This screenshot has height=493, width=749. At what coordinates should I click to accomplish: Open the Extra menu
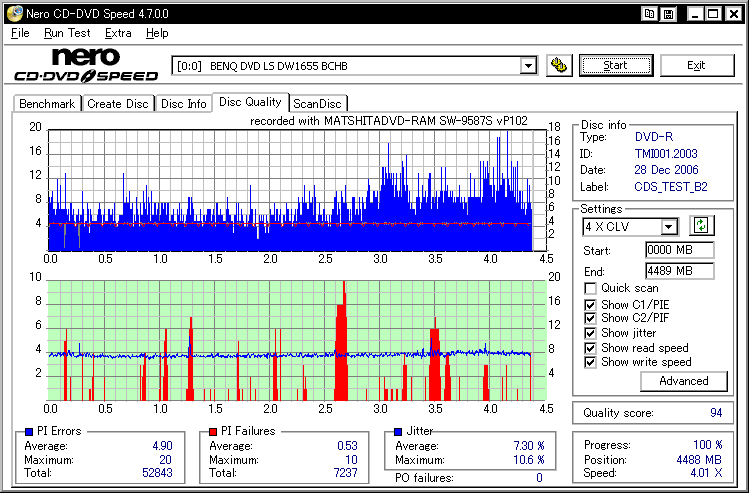click(118, 33)
